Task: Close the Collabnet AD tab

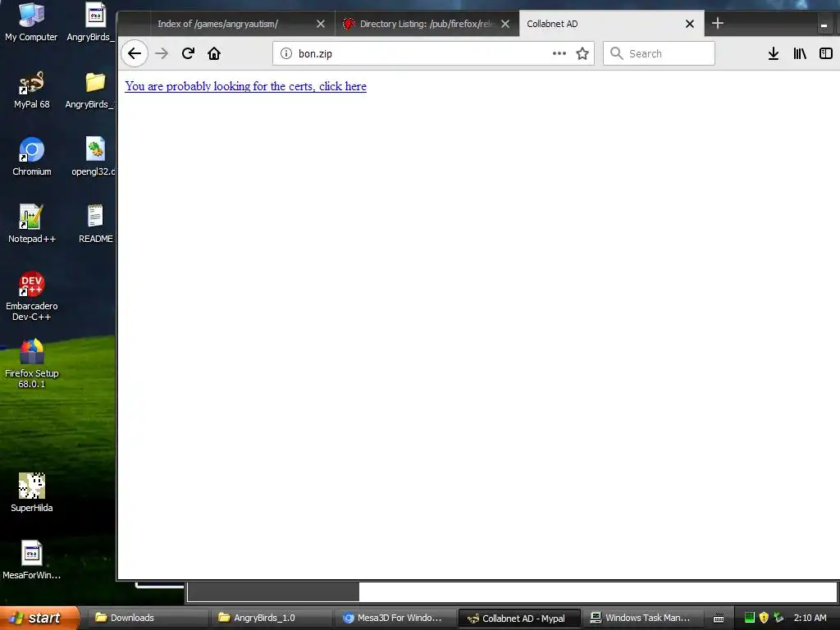Action: [689, 24]
